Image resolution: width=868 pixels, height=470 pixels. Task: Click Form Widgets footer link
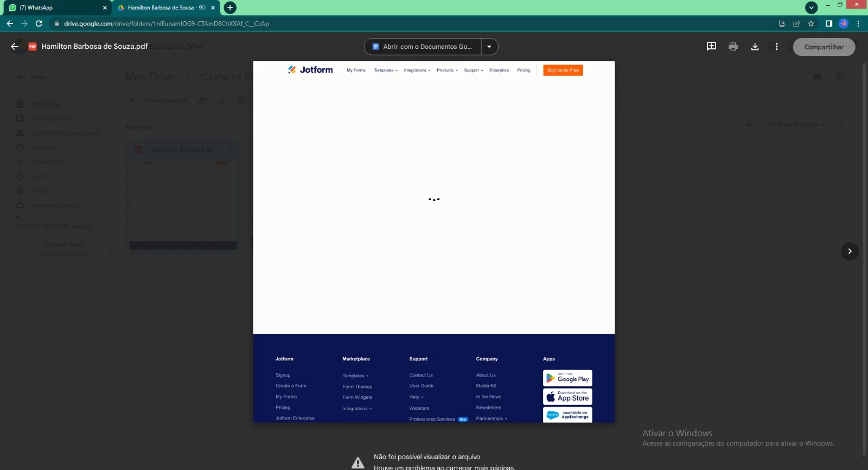click(357, 397)
